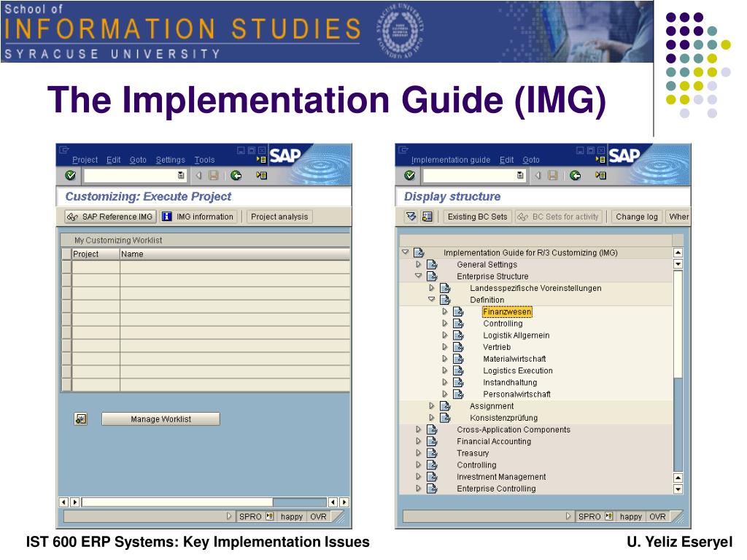
Task: Click the green checkmark in Execute Project window
Action: pos(71,176)
